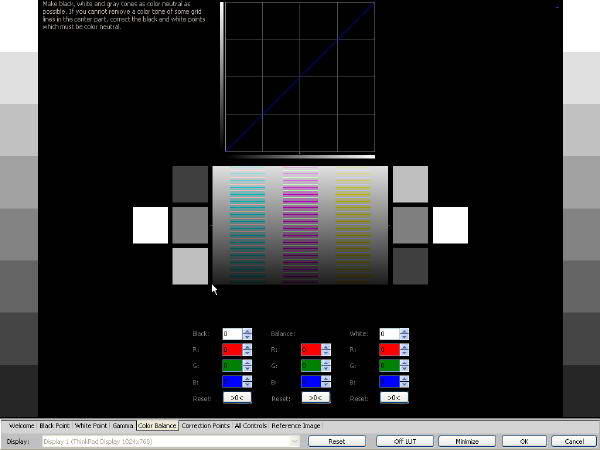Screen dimensions: 600x450
Task: Go to the Correction Points tab
Action: [205, 426]
